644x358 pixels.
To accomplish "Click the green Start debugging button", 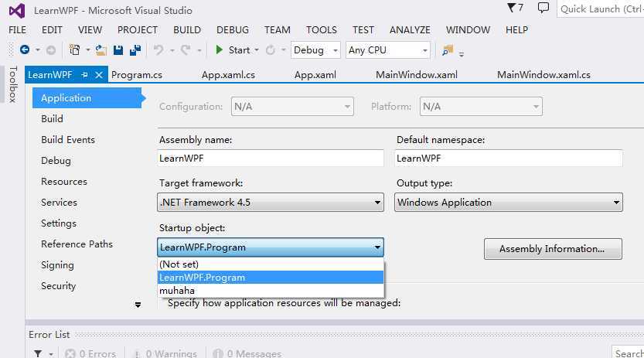I will click(x=232, y=49).
